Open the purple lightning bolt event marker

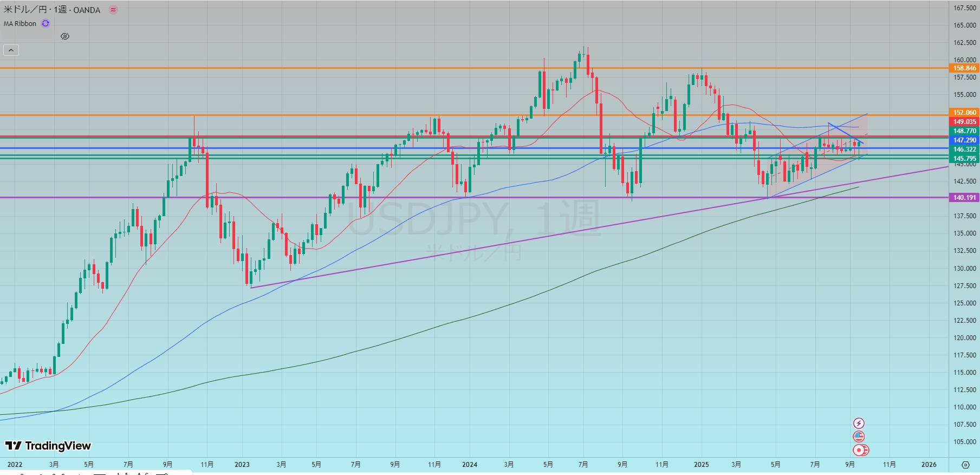tap(859, 423)
